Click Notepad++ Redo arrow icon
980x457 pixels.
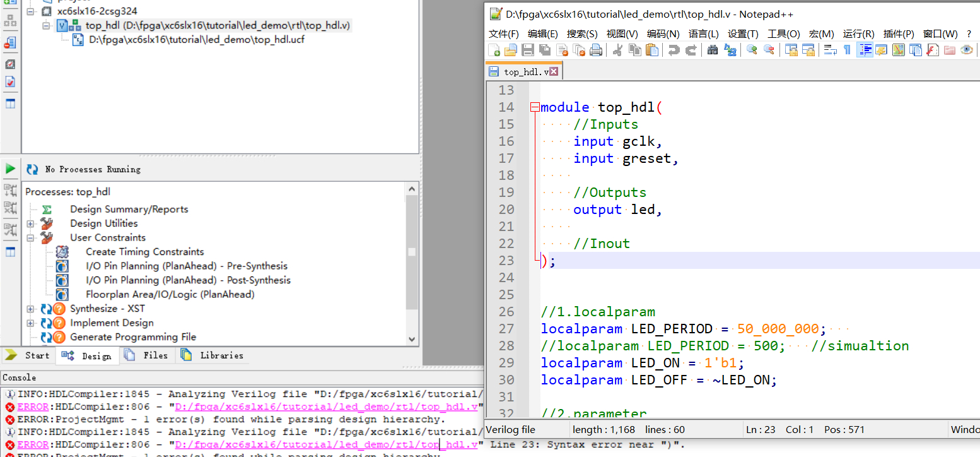coord(691,50)
